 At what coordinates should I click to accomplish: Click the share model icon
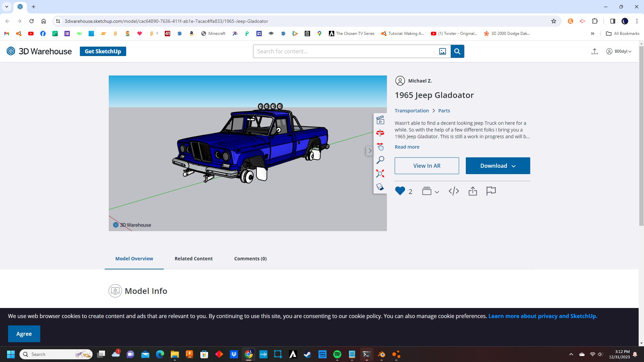point(473,191)
